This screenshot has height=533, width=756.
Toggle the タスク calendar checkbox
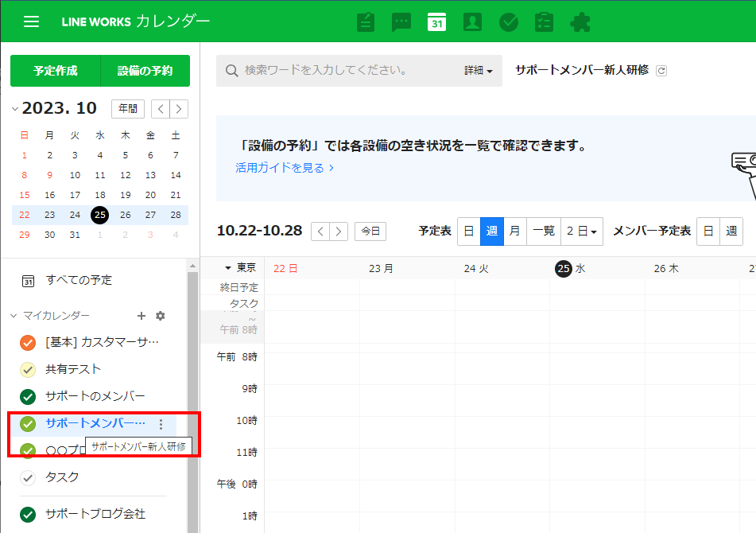[28, 478]
